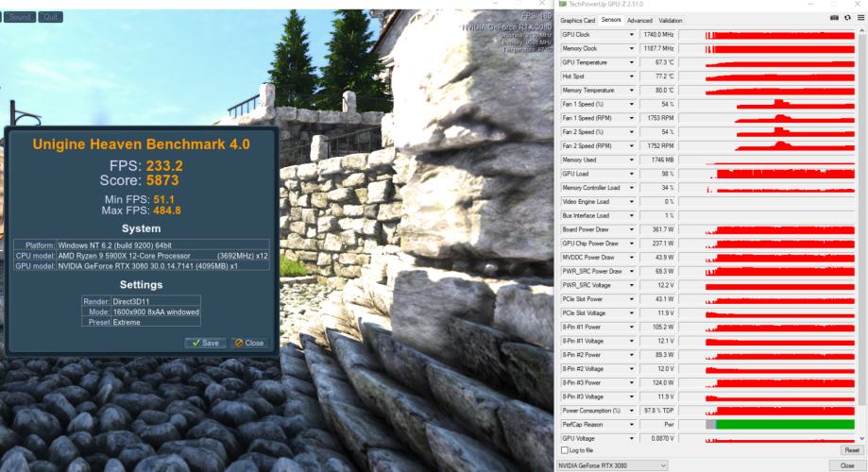The width and height of the screenshot is (868, 472).
Task: Click the Quit button in Heaven
Action: coord(50,17)
